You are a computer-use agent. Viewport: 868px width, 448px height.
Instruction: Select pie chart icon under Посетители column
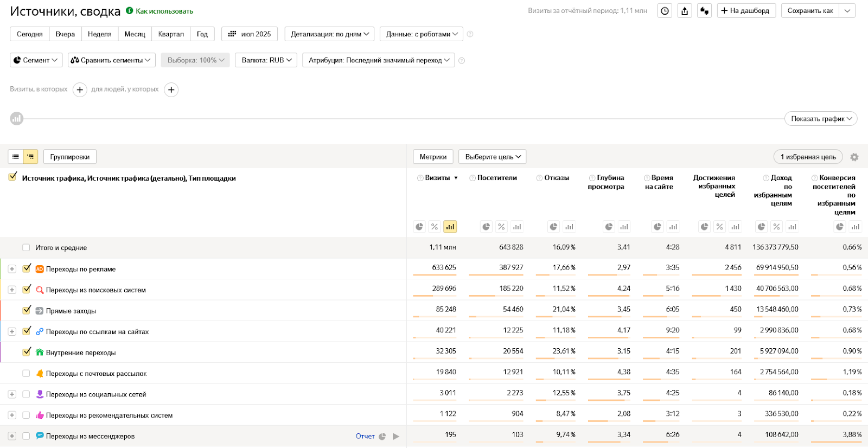486,227
